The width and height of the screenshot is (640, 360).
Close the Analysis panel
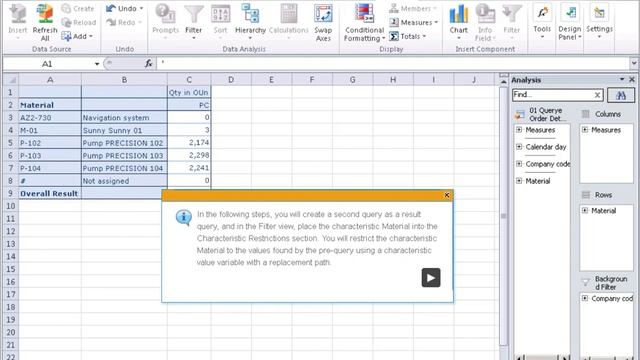[x=632, y=79]
